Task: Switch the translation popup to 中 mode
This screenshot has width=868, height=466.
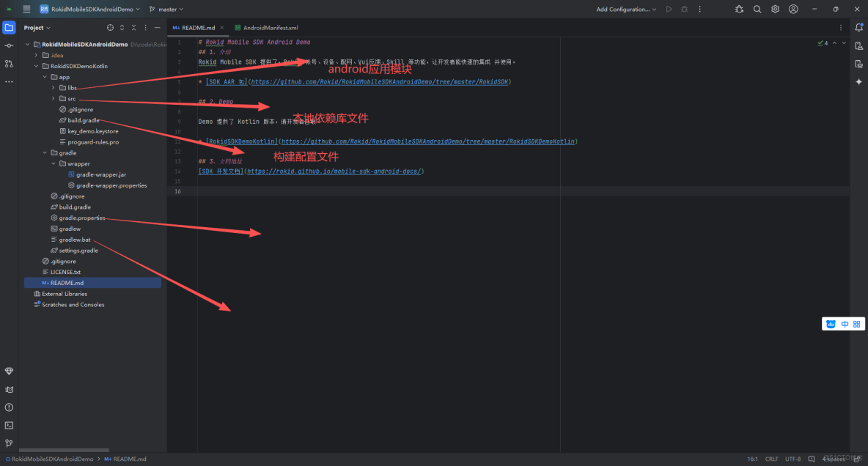Action: (845, 323)
